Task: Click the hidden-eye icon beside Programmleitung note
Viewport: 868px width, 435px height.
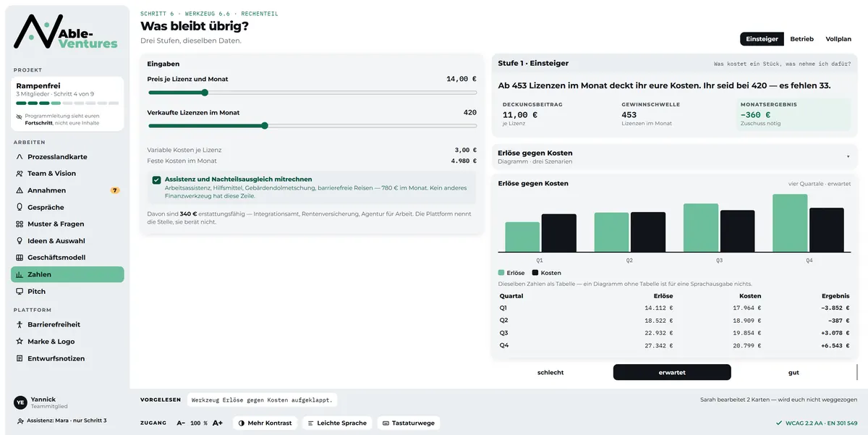Action: coord(20,116)
